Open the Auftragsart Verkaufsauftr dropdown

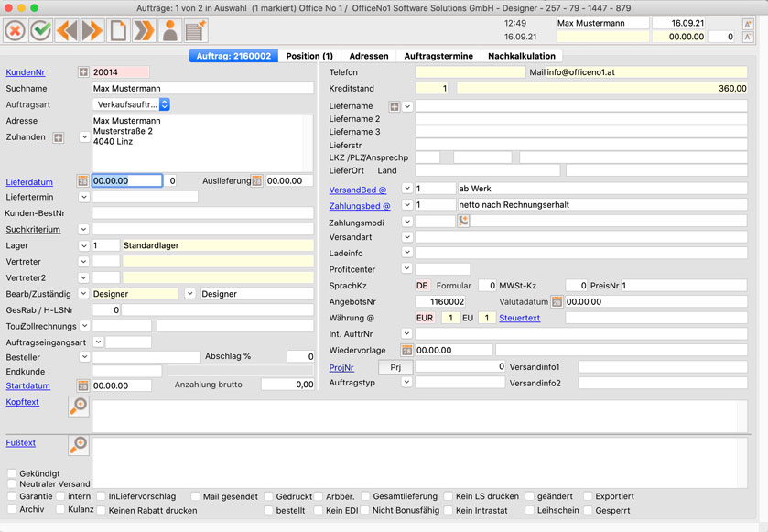131,104
